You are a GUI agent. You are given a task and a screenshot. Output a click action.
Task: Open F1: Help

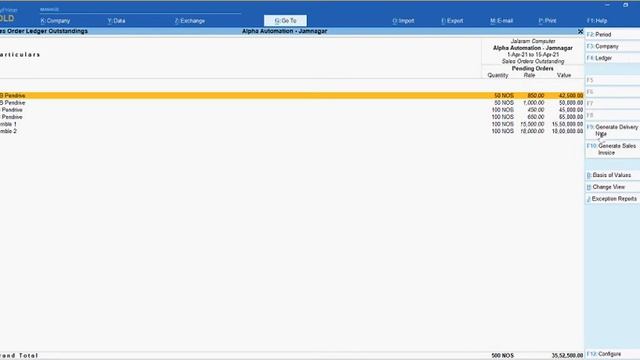(x=597, y=21)
